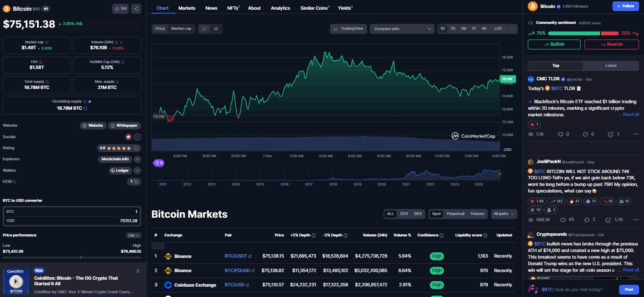The image size is (644, 297).
Task: Add Bitcoin to watchlist via star 5M
Action: (x=120, y=9)
